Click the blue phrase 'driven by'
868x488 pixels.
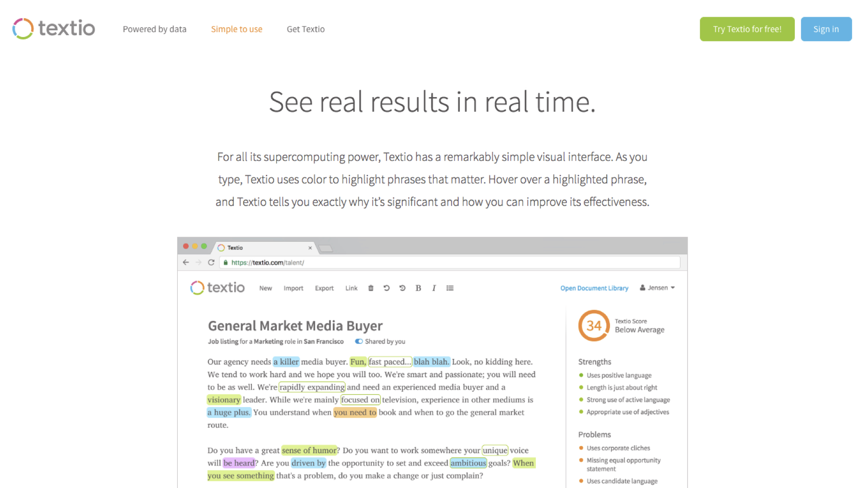point(309,463)
